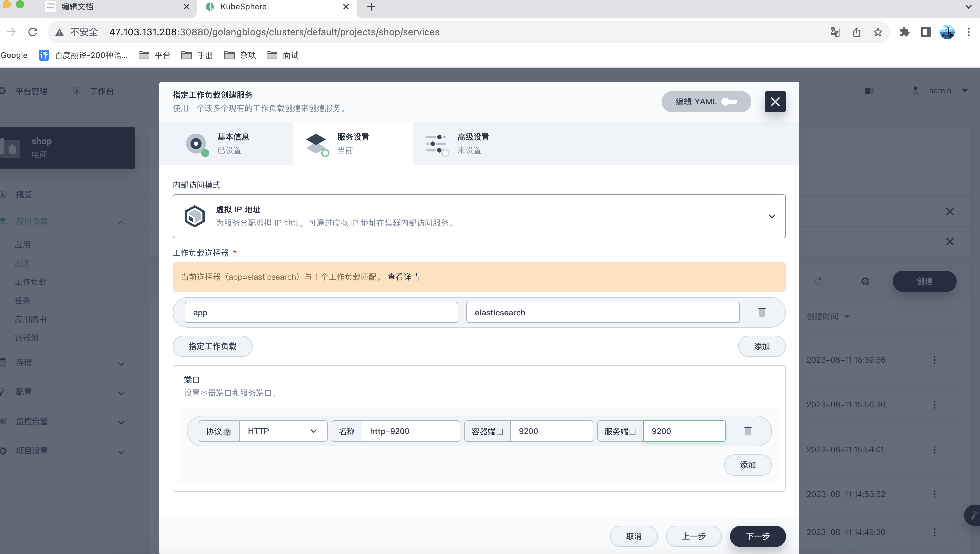Go forward in browser history

tap(11, 32)
